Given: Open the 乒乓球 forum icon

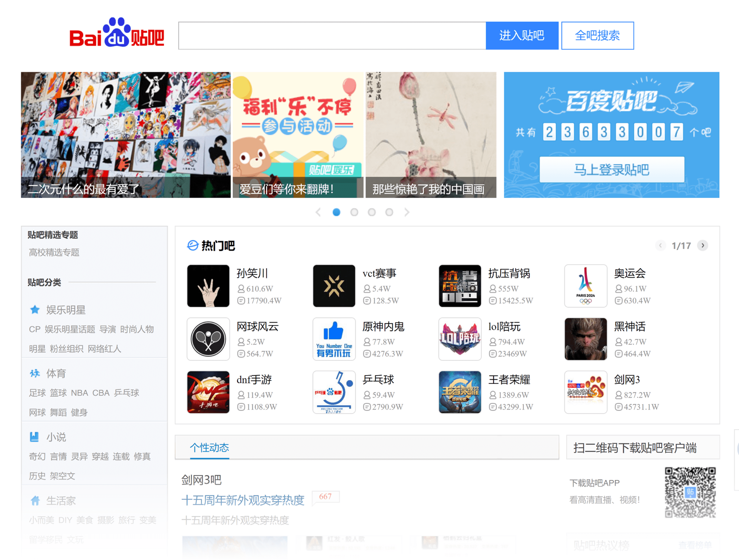Looking at the screenshot, I should point(334,392).
